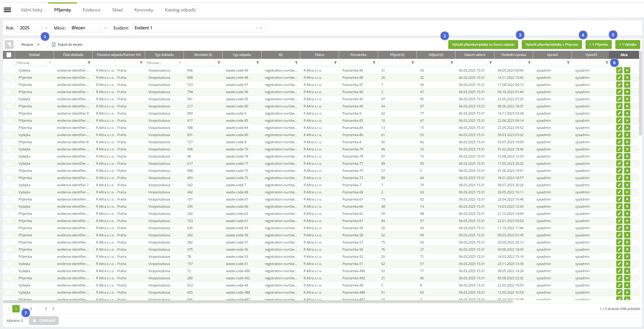
Task: Click edit pencil for Poznamka-80 row
Action: coord(619,135)
